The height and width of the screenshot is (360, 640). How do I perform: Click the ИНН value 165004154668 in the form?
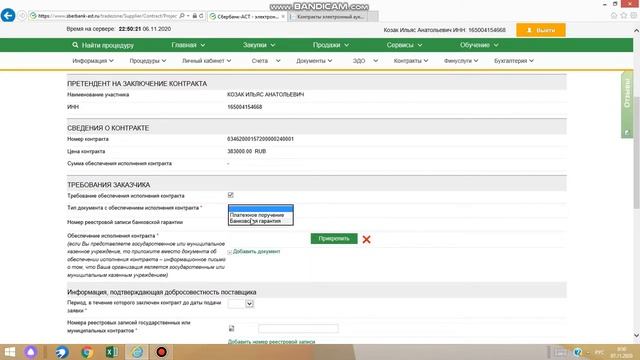244,107
